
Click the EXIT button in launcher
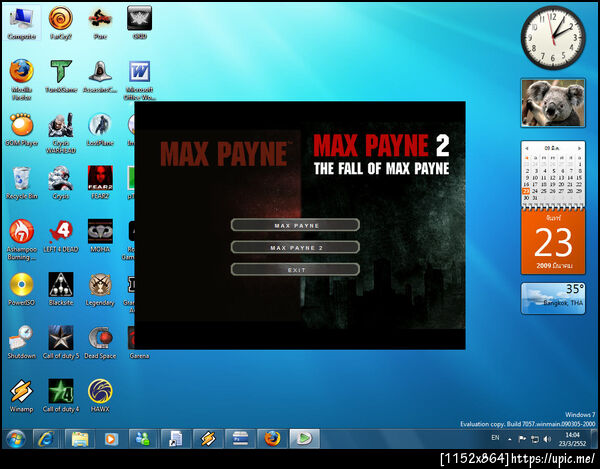coord(295,269)
